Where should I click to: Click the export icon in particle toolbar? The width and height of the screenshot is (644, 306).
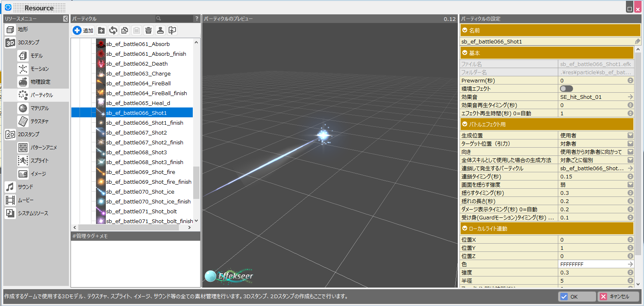(x=172, y=30)
